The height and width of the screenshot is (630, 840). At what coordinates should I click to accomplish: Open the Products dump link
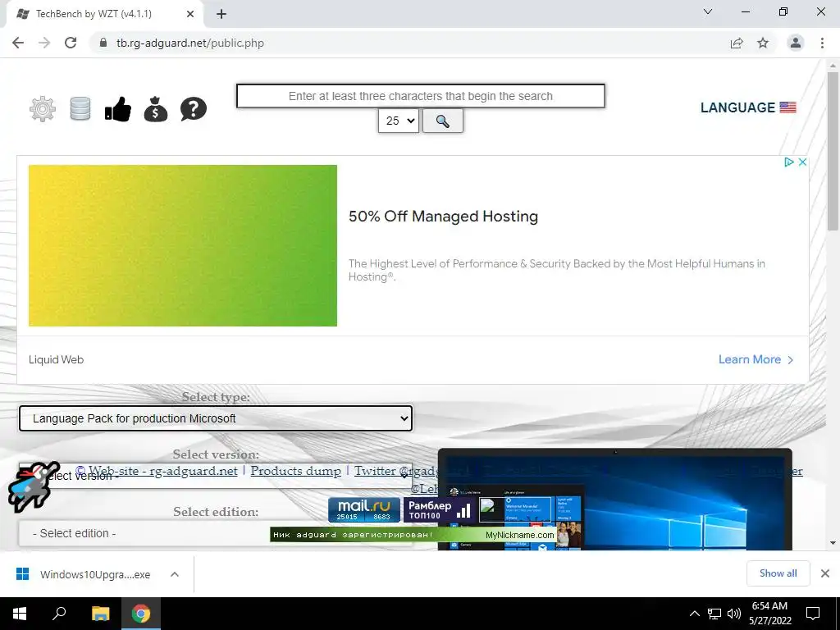(295, 471)
